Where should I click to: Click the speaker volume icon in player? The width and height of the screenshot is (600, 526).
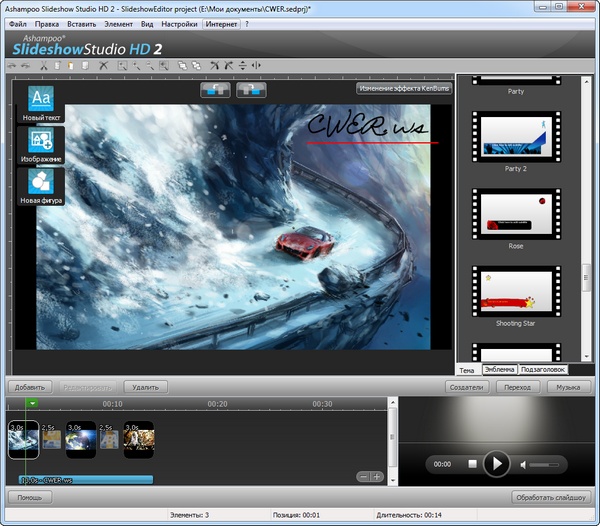click(x=524, y=464)
